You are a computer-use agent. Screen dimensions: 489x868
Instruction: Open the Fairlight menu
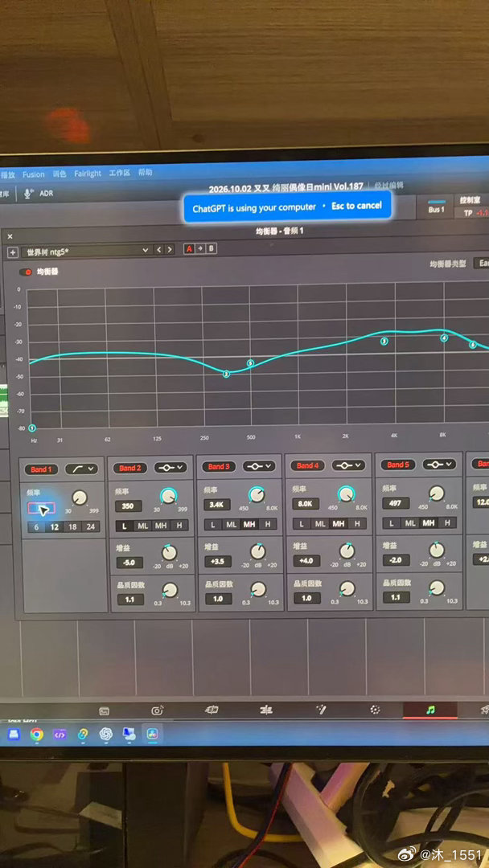88,174
